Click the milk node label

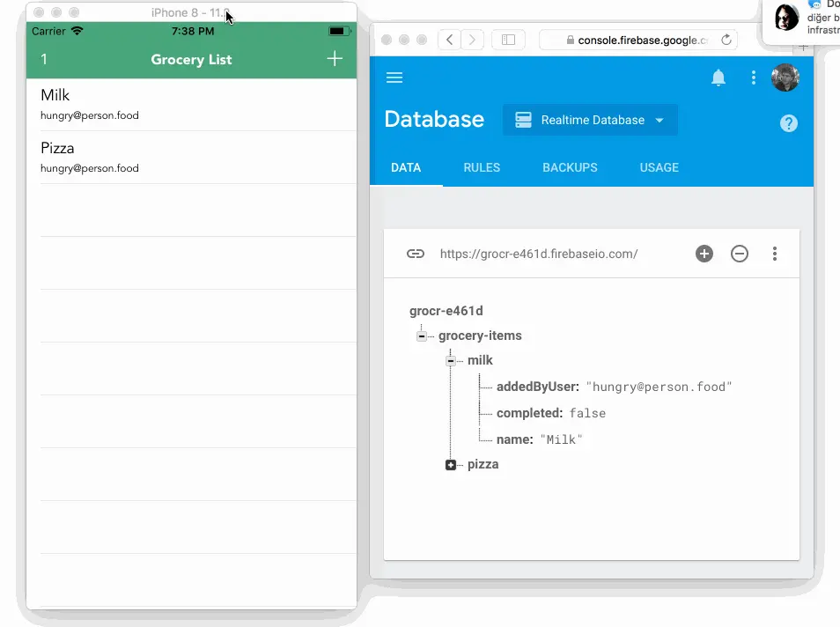[480, 360]
